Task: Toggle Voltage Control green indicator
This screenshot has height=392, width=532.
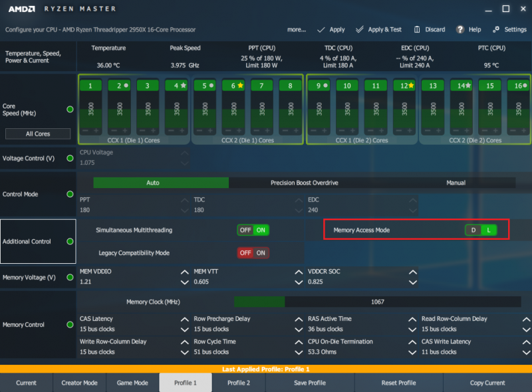Action: (x=70, y=158)
